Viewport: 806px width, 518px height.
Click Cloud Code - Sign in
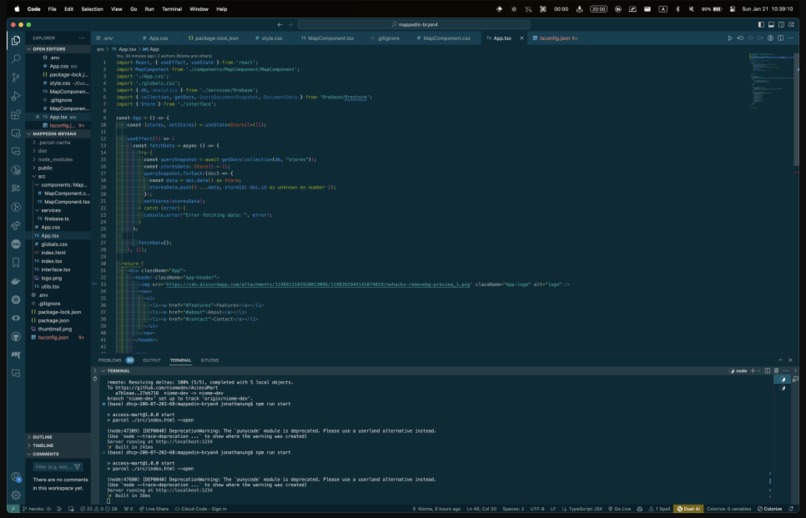tap(201, 509)
